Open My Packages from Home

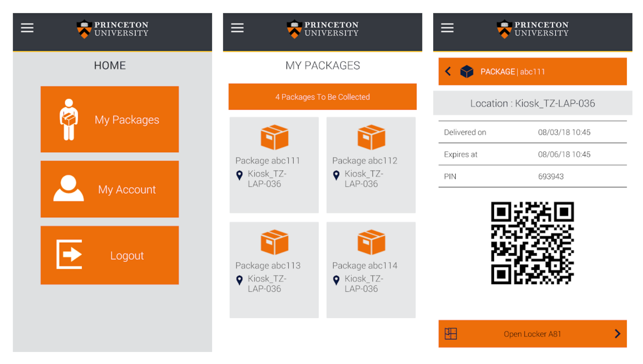pyautogui.click(x=110, y=119)
